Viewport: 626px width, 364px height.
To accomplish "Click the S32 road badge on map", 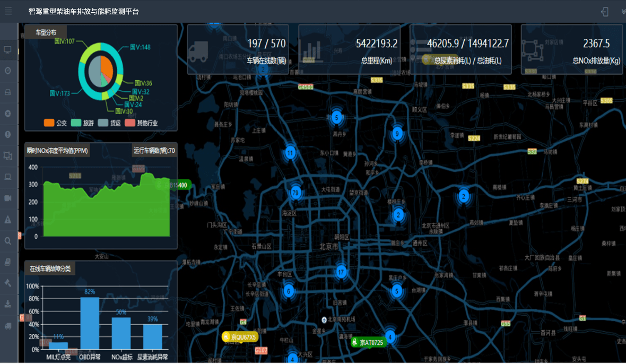I will tap(532, 152).
